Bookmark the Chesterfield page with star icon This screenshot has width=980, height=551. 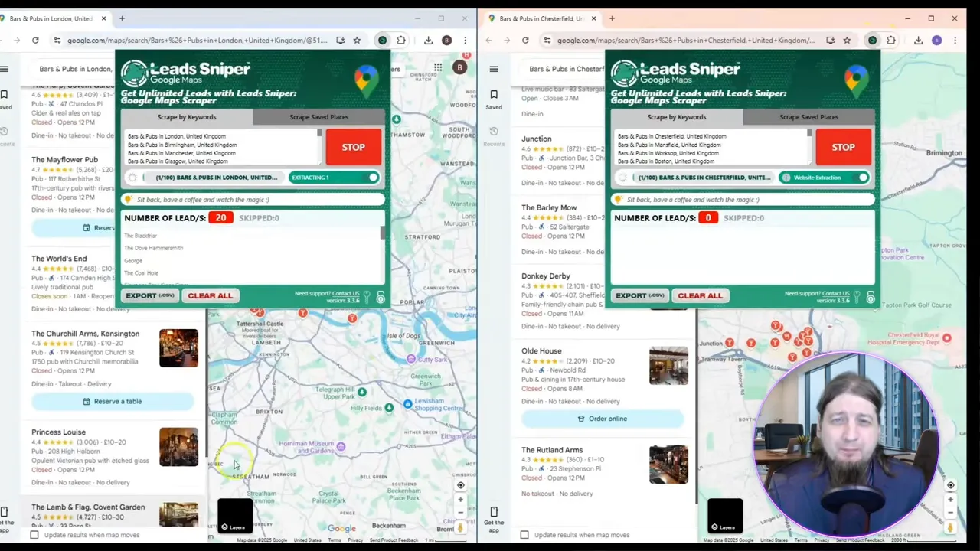coord(847,40)
